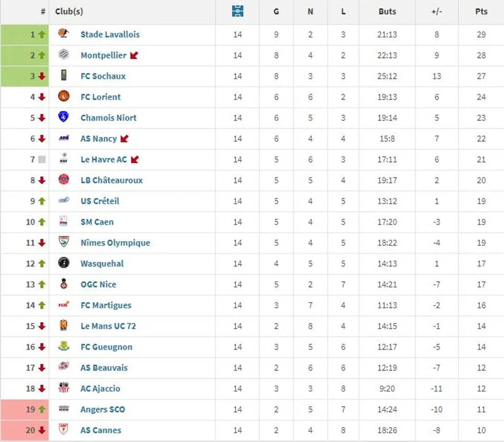
Task: Click Wasquehal's points value of 17
Action: (x=481, y=263)
